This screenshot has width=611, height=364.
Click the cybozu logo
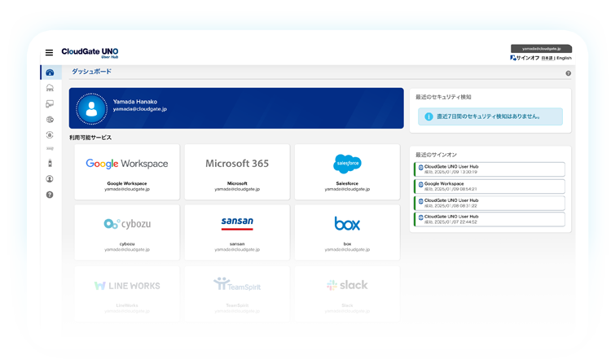coord(127,224)
